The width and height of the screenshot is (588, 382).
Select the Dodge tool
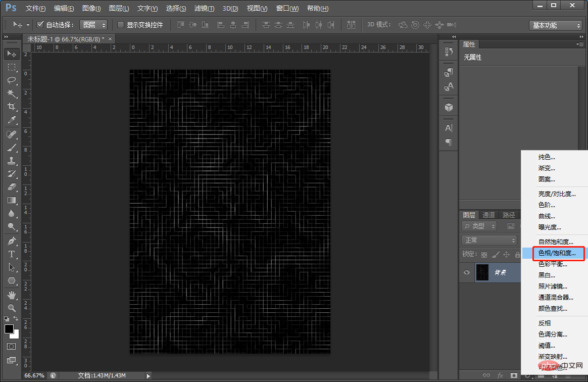click(x=12, y=226)
